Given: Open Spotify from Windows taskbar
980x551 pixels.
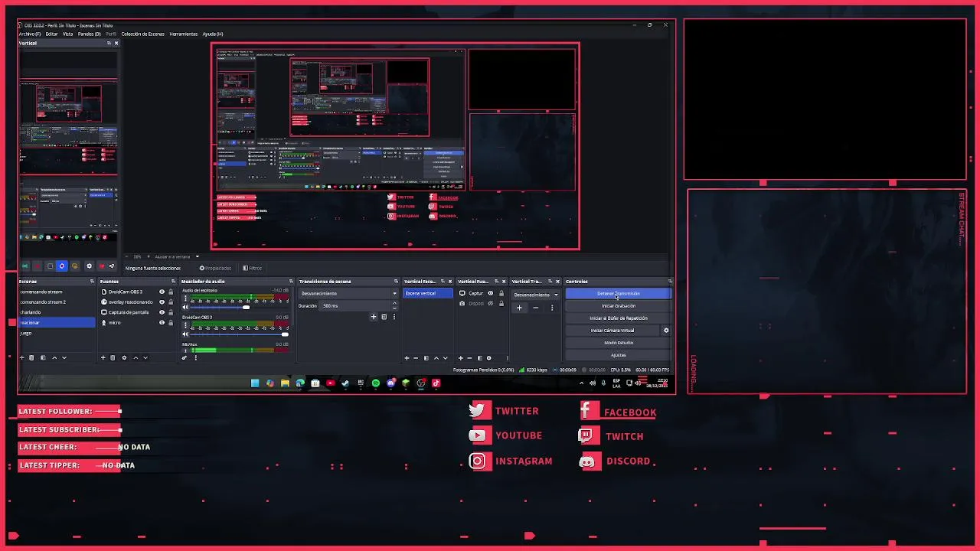Looking at the screenshot, I should 376,383.
